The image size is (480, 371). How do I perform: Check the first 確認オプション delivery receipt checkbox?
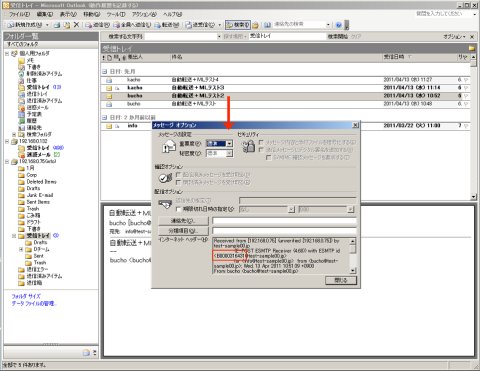pyautogui.click(x=178, y=175)
